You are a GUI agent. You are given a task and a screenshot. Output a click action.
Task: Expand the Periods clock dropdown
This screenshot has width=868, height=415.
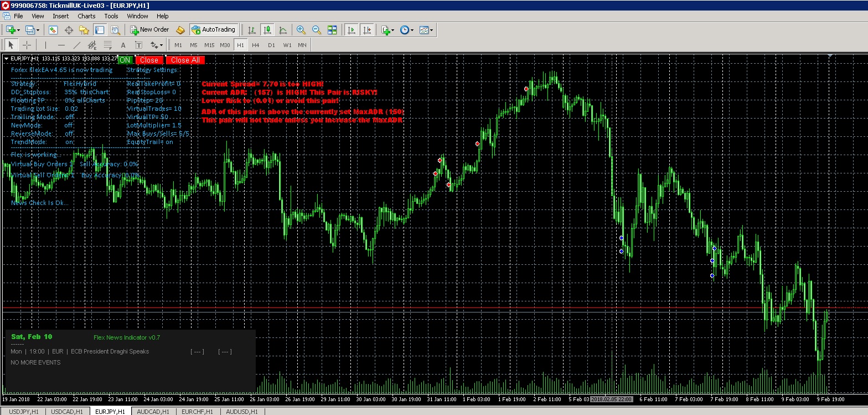click(x=412, y=30)
